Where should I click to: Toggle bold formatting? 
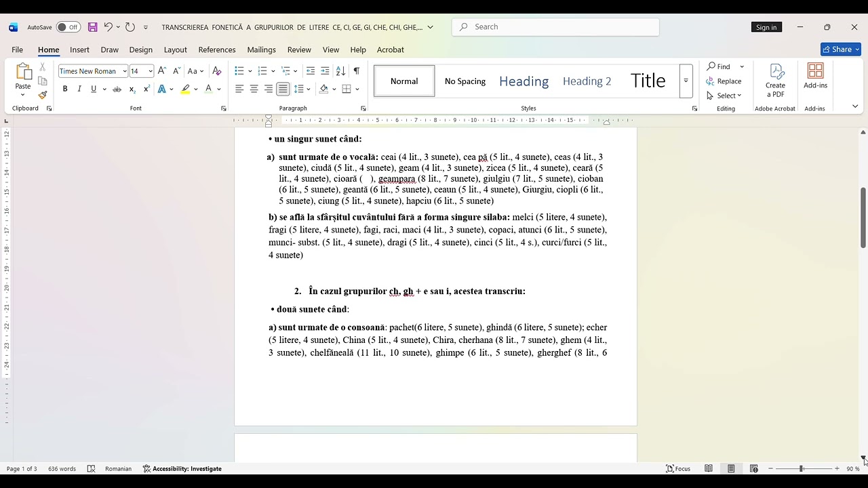click(65, 89)
